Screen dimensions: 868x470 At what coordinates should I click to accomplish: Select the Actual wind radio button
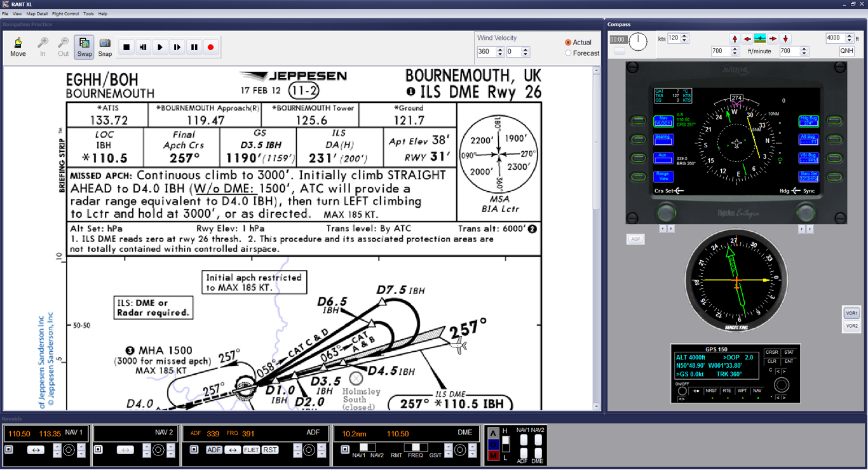click(x=568, y=43)
